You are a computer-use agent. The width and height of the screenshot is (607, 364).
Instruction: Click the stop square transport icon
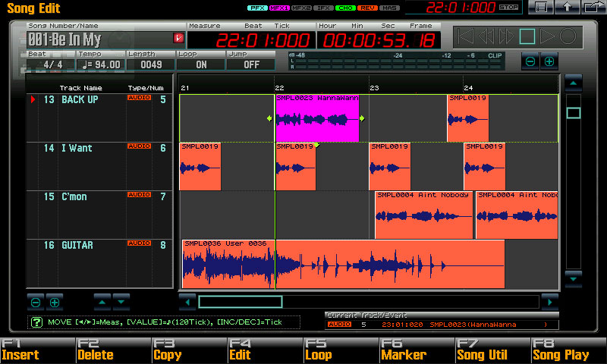click(527, 36)
